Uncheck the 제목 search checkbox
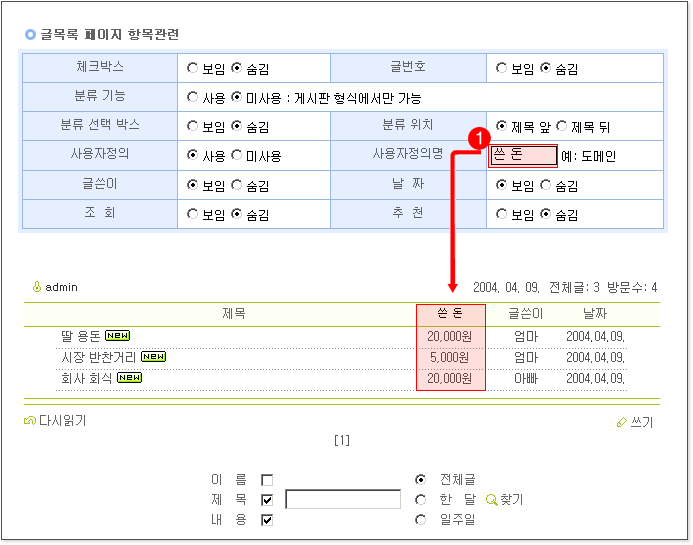The image size is (693, 545). pos(267,500)
